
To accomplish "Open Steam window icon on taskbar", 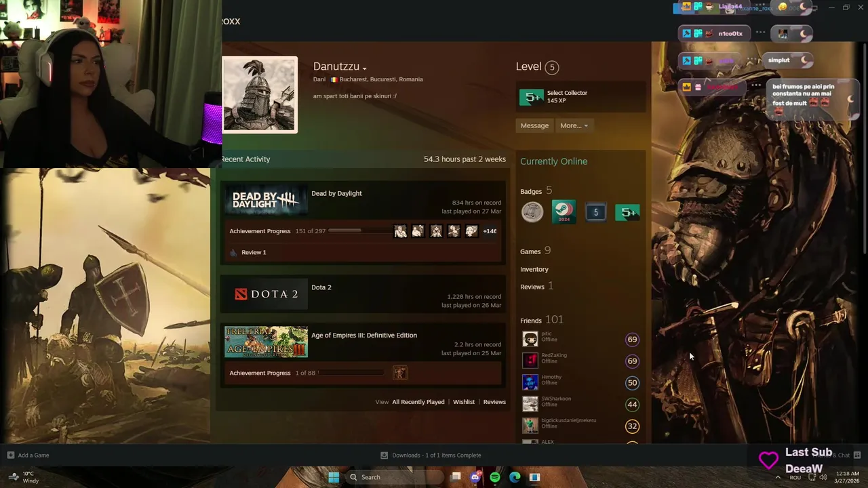I will [x=534, y=477].
